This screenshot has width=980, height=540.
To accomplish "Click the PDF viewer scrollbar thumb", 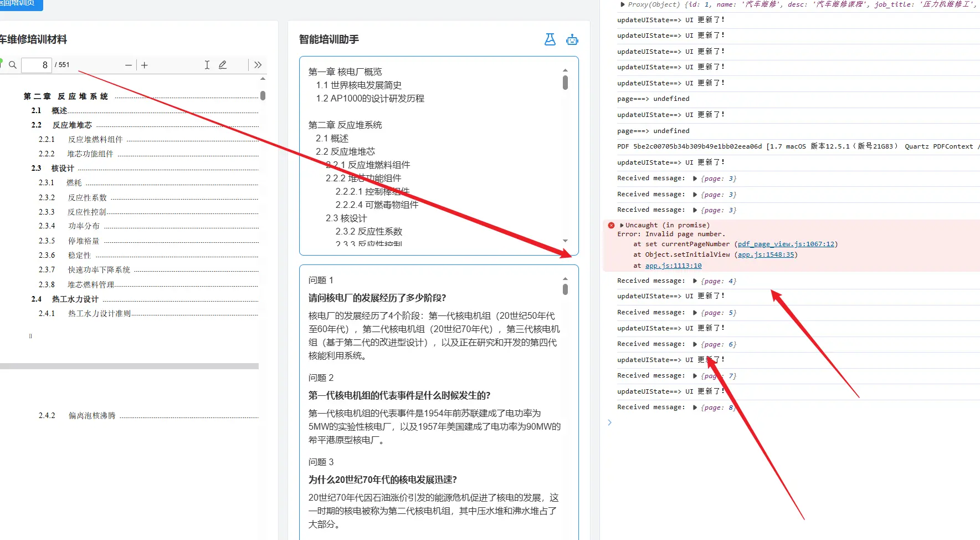I will 263,95.
